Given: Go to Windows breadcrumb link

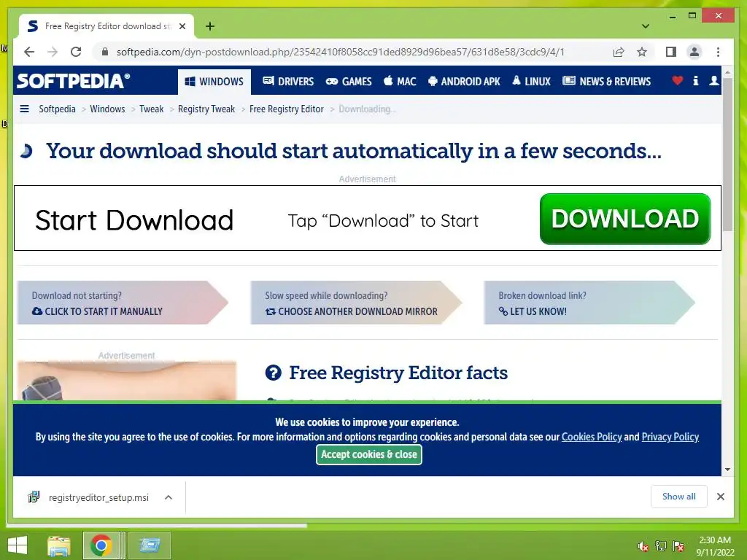Looking at the screenshot, I should pyautogui.click(x=107, y=109).
